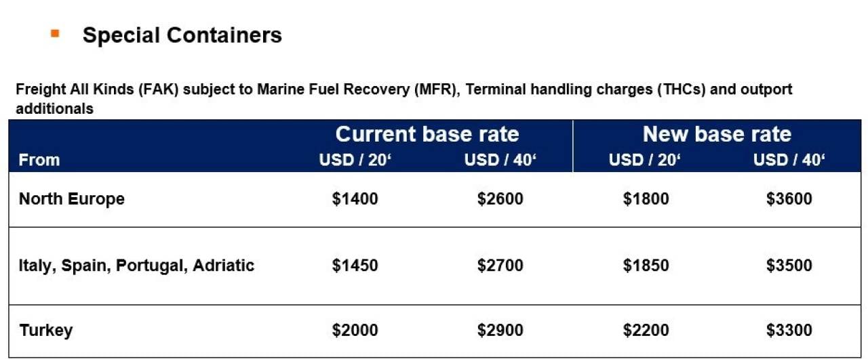Screen dimensions: 868x359
Task: Select Turkey's $2000 rate cell
Action: tap(355, 331)
